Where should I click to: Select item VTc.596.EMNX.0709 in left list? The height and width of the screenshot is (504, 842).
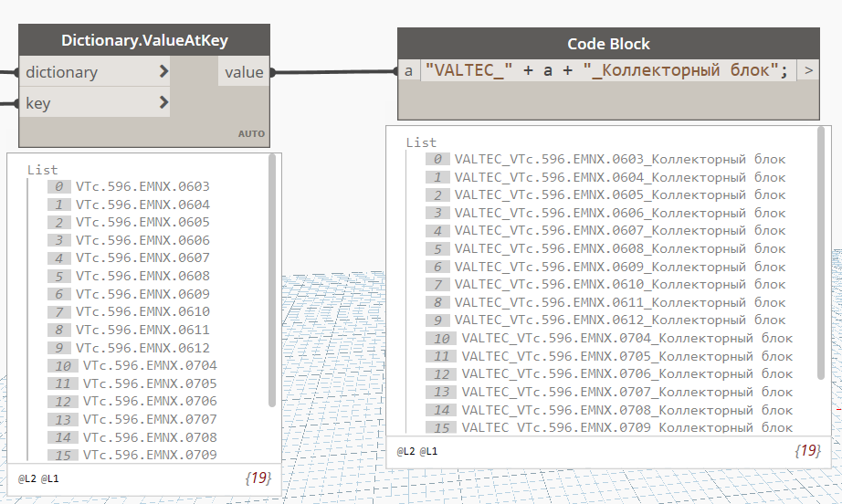pos(150,455)
